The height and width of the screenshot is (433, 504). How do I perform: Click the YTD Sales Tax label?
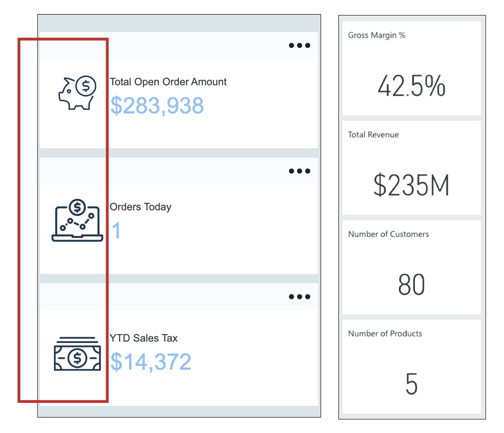144,338
